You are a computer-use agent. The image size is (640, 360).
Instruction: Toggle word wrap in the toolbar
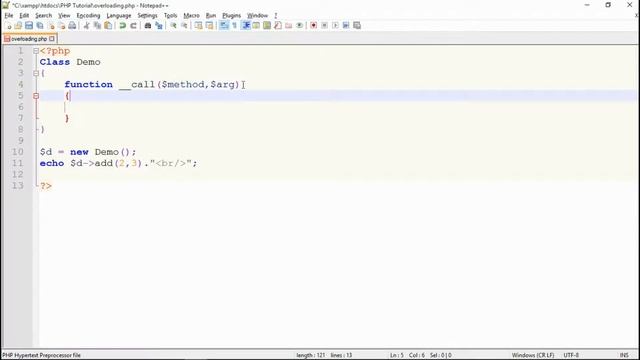tap(224, 25)
